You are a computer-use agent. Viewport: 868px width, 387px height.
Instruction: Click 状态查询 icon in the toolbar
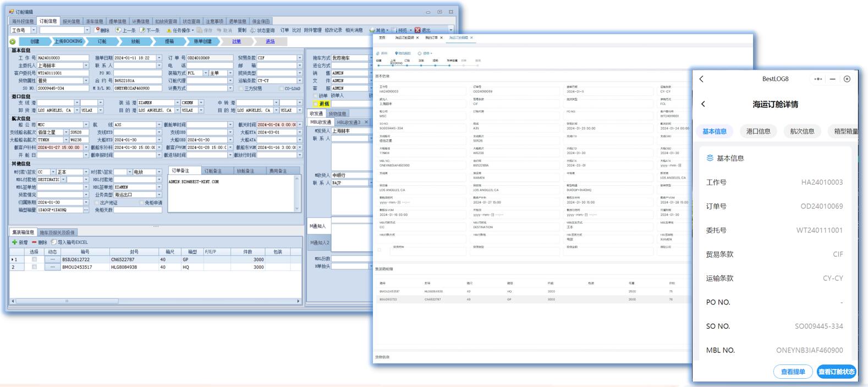point(253,30)
